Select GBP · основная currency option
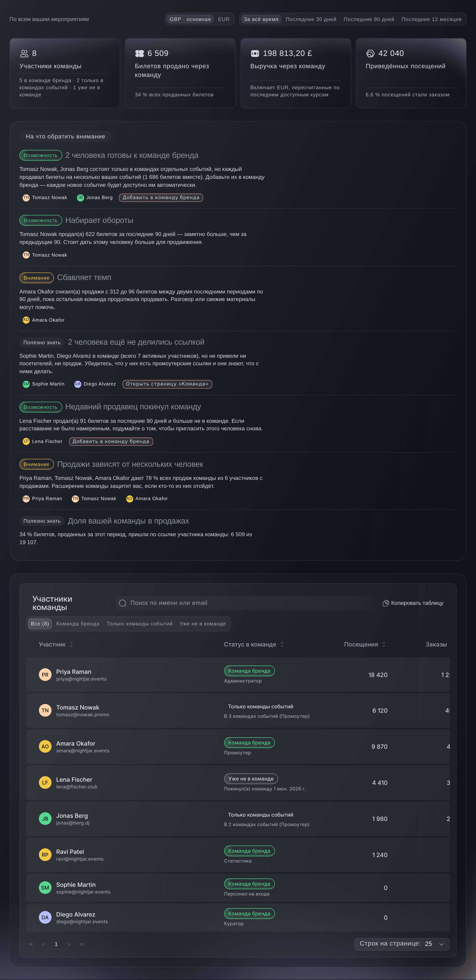This screenshot has width=476, height=980. 190,19
